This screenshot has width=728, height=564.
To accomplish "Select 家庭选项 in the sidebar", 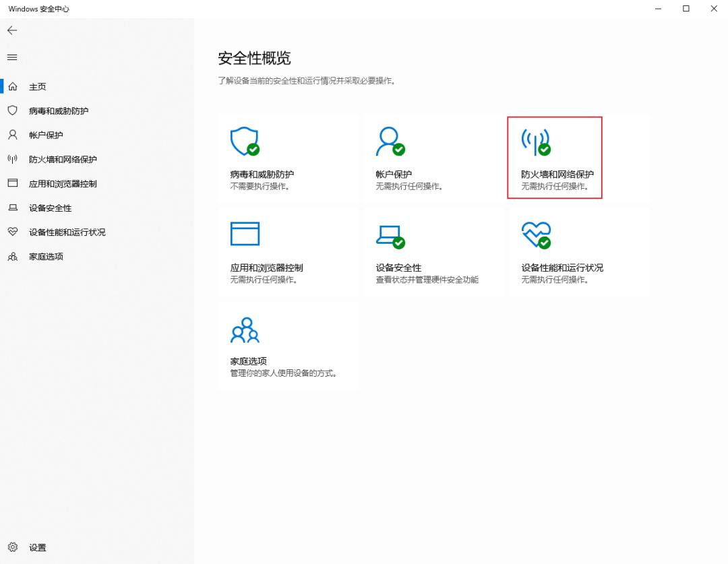I will 44,256.
